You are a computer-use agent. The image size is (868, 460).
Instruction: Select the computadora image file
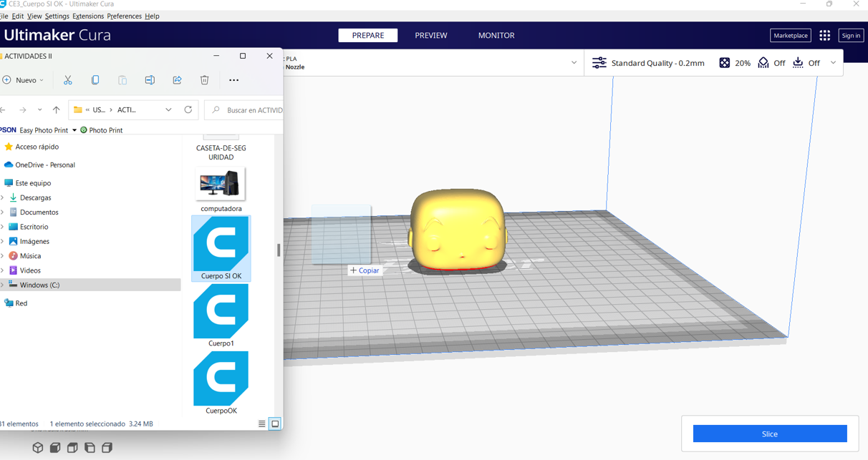point(221,190)
